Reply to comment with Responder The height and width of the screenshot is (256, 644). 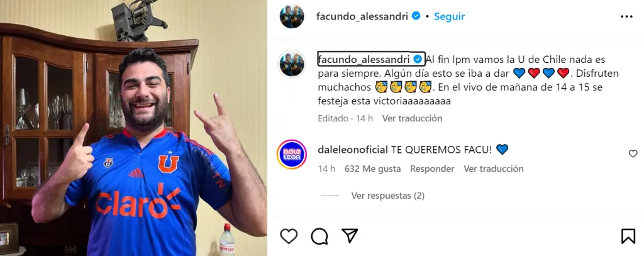tap(432, 169)
